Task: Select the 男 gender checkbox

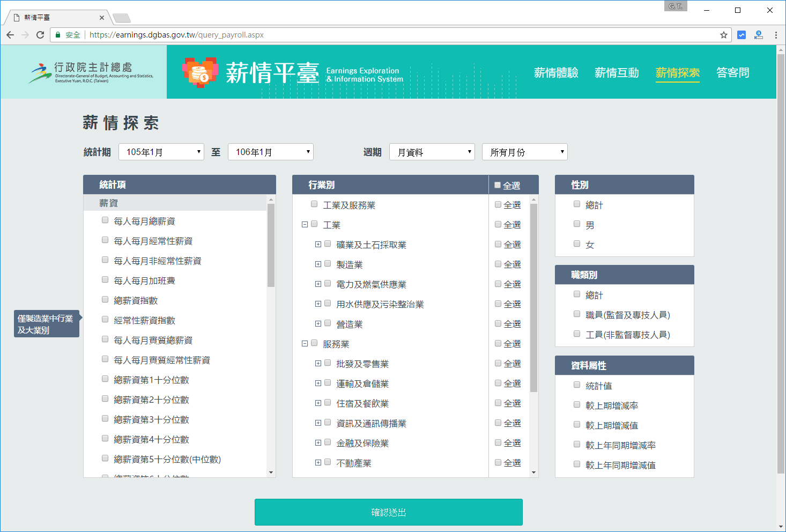Action: 577,224
